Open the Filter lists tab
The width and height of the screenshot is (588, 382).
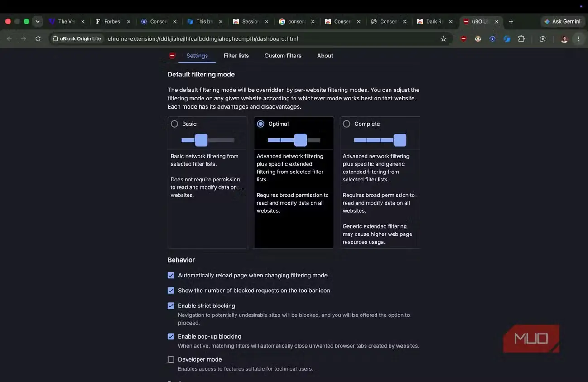[236, 56]
